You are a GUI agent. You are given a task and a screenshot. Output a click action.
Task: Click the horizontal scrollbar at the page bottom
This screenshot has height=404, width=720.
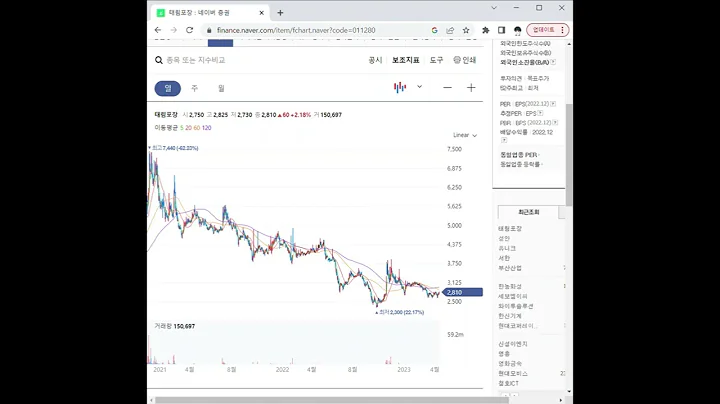(330, 400)
